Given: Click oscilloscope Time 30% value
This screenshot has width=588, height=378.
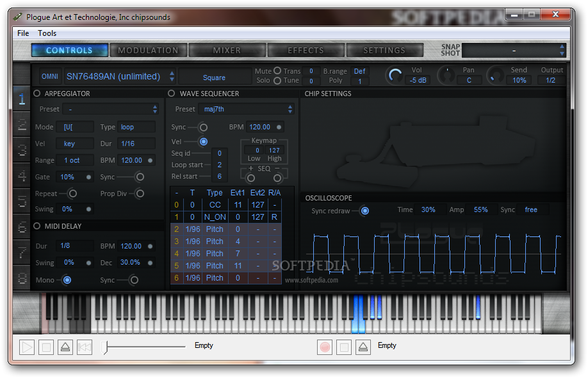Looking at the screenshot, I should pos(428,210).
